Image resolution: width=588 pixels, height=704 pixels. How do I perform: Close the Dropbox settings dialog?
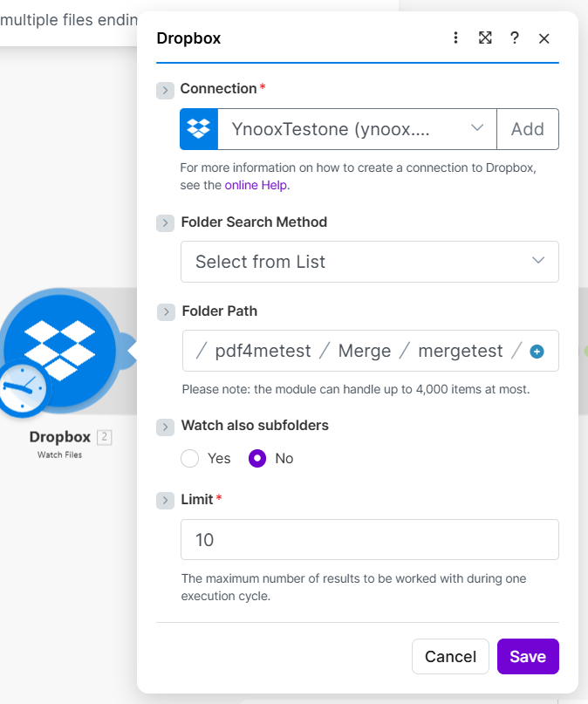[544, 38]
